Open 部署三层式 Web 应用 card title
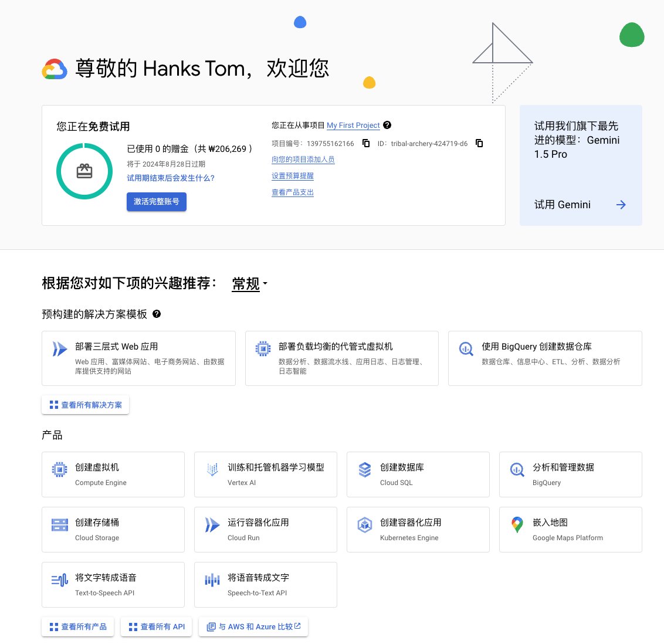The image size is (664, 644). point(117,347)
